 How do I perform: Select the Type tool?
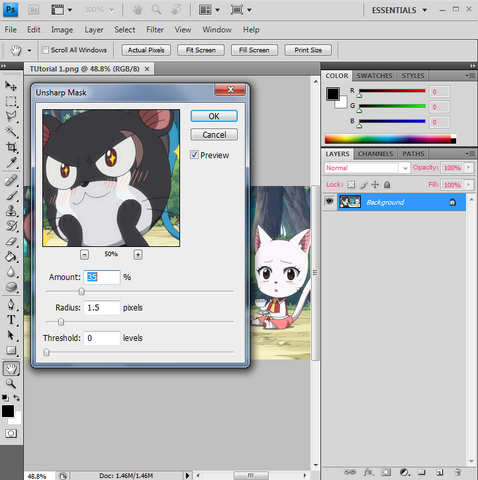(x=11, y=320)
